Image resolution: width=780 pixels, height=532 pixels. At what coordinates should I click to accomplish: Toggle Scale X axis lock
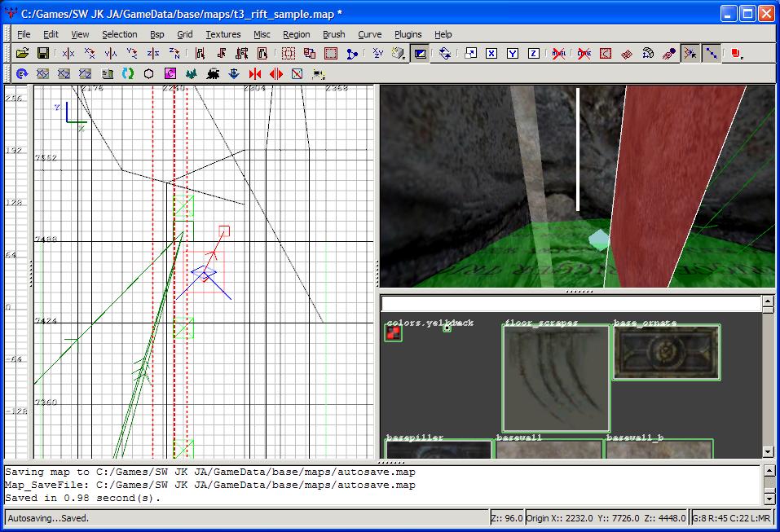[x=491, y=53]
